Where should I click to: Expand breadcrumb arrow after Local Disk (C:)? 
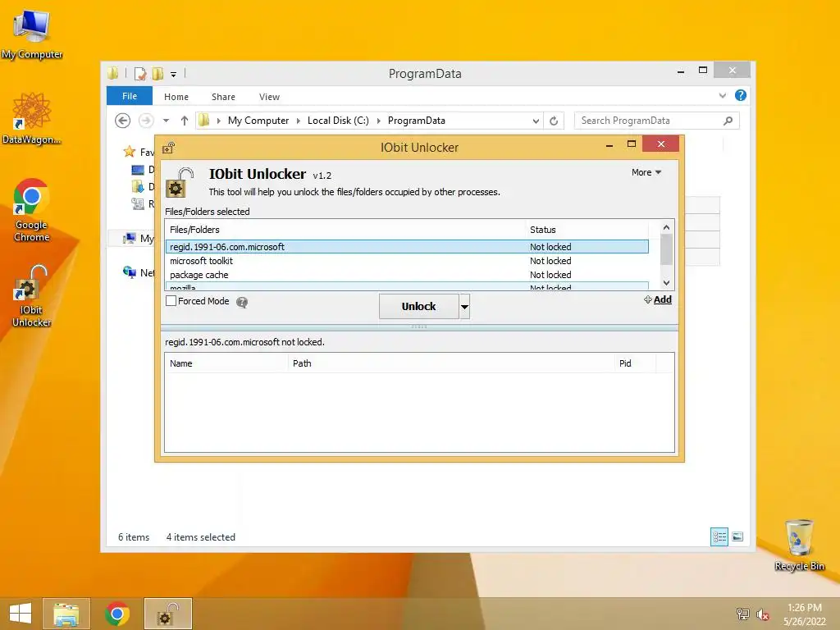point(379,121)
